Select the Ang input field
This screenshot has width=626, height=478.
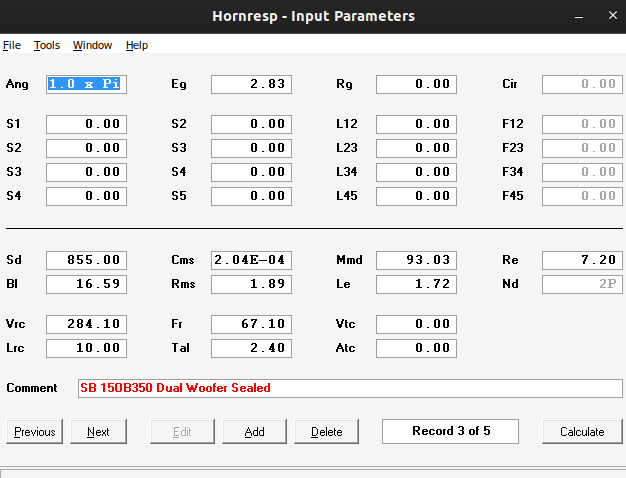pyautogui.click(x=86, y=84)
